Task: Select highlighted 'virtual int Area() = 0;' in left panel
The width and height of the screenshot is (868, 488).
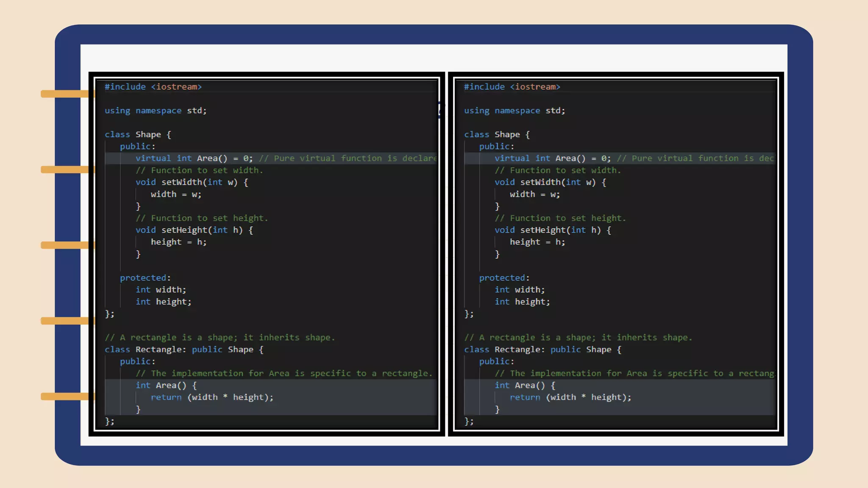Action: click(x=194, y=158)
